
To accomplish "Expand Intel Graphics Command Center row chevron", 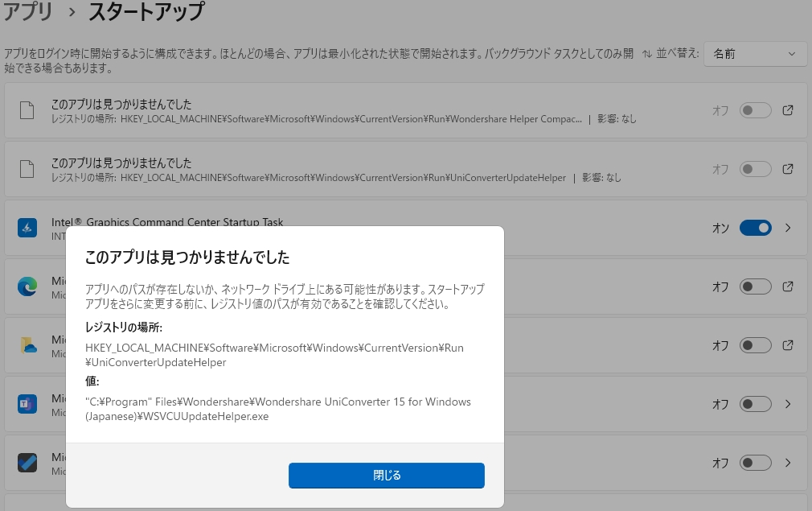I will (788, 228).
